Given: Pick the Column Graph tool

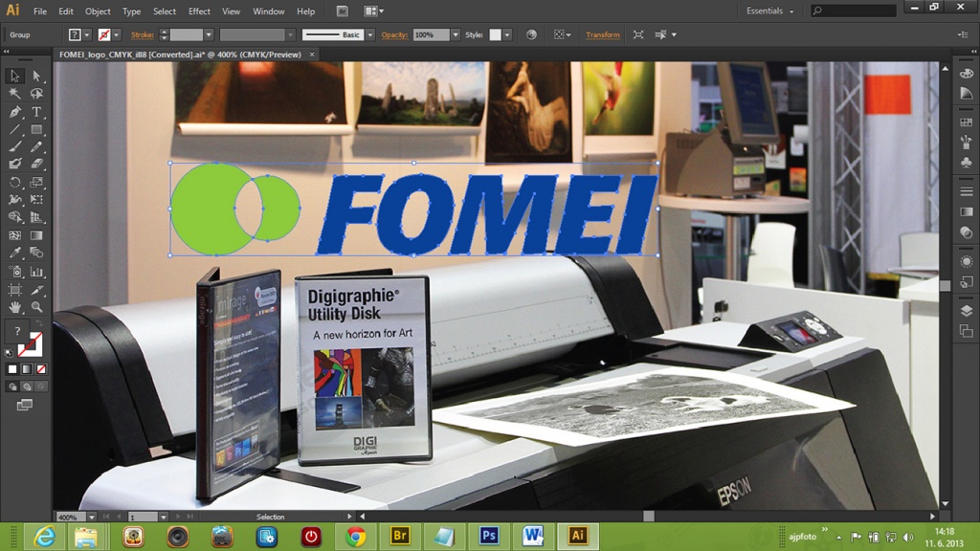Looking at the screenshot, I should click(x=36, y=272).
